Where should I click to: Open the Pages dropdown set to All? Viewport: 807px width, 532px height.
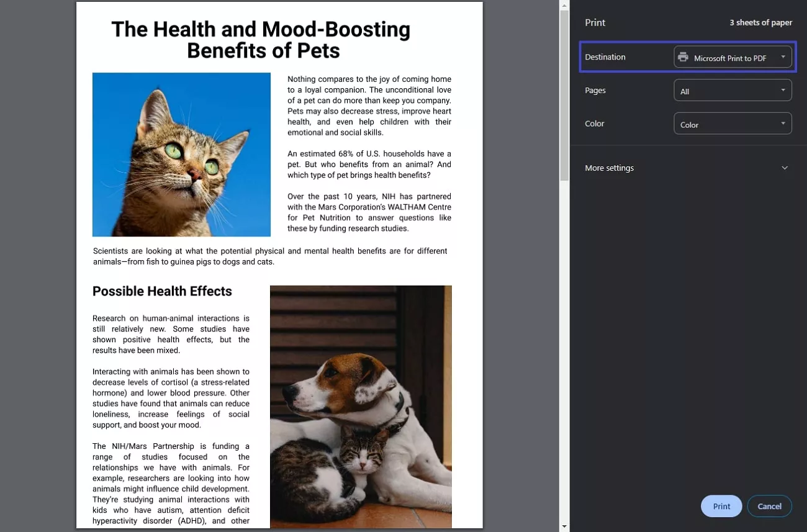733,91
